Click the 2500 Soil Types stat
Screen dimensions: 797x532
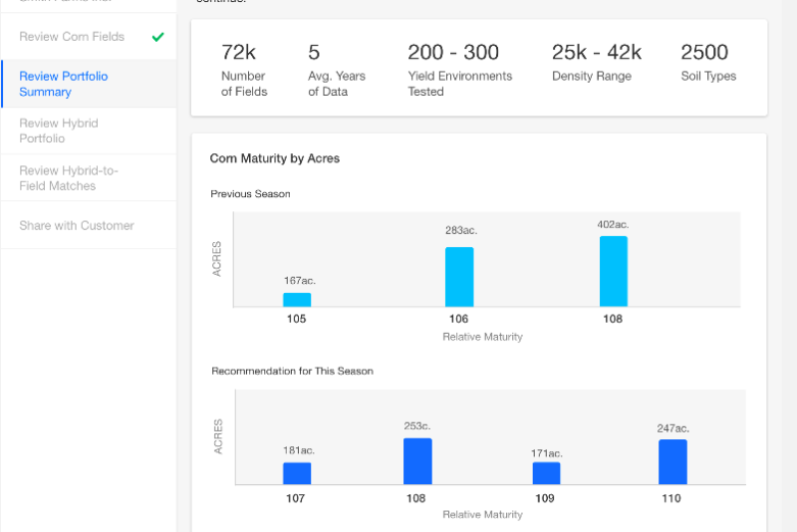click(708, 62)
